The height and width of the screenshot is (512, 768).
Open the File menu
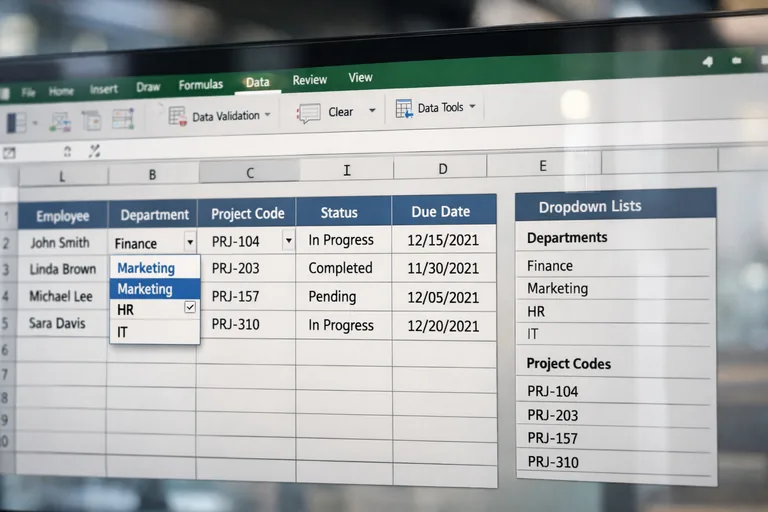point(28,92)
